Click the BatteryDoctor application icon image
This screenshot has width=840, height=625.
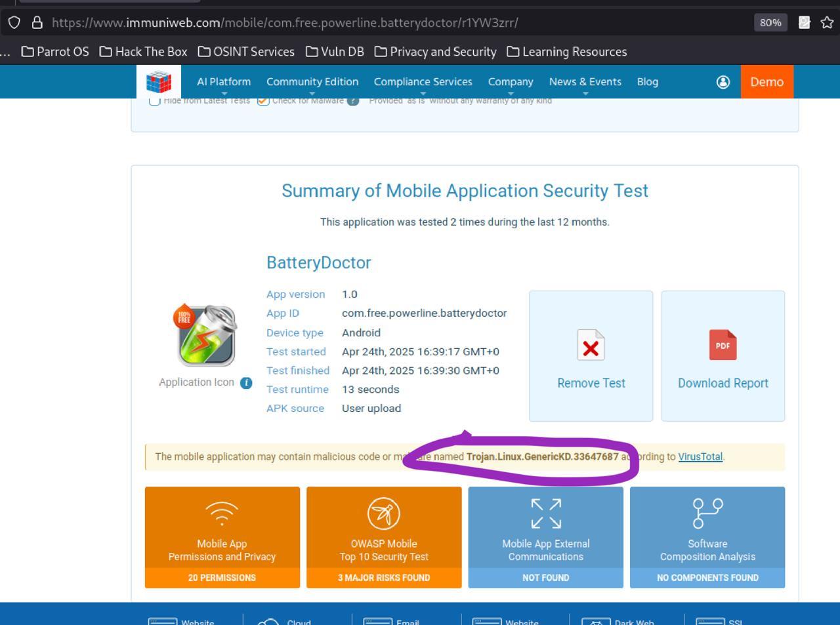tap(205, 335)
